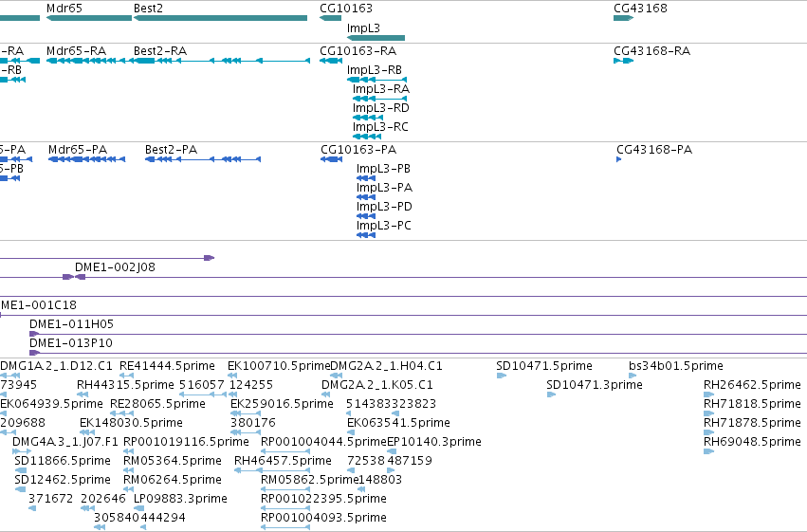The width and height of the screenshot is (807, 532).
Task: Open EST RH44315.5prime
Action: click(x=125, y=385)
